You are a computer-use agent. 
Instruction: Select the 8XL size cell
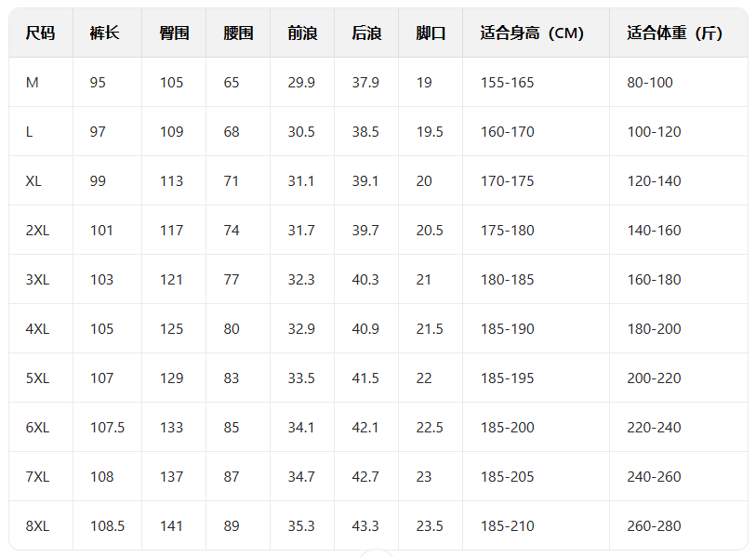pos(37,526)
